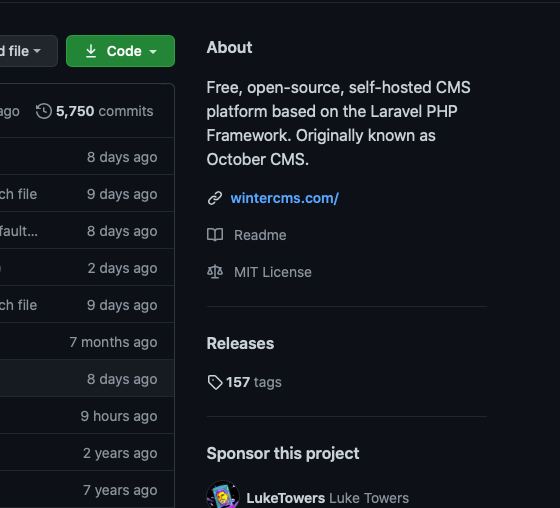Expand the Code dropdown arrow
The image size is (560, 508).
click(x=153, y=52)
